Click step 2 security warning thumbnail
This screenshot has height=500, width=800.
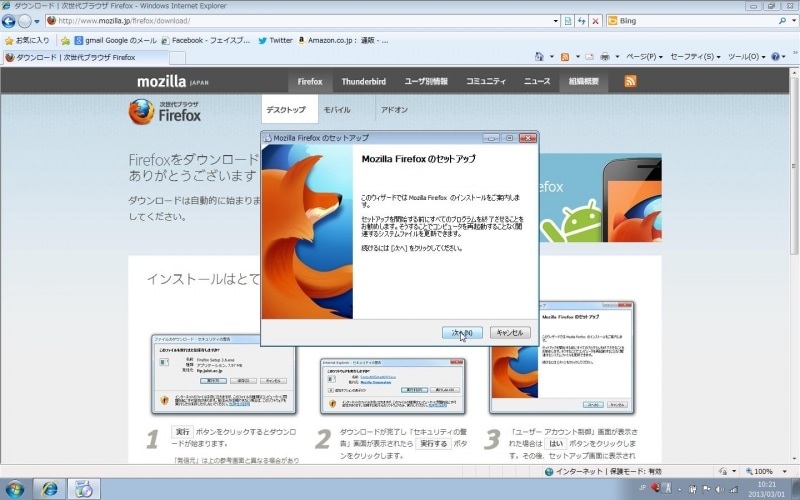click(393, 386)
